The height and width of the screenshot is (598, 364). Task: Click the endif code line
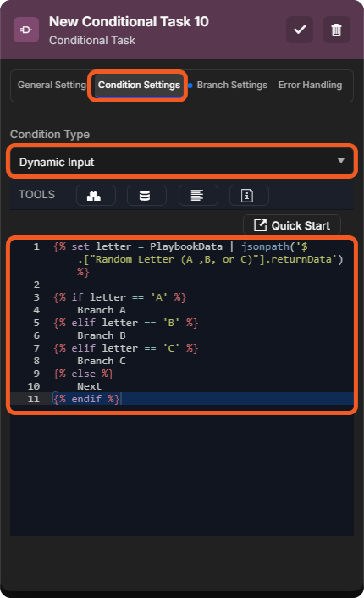click(x=86, y=399)
